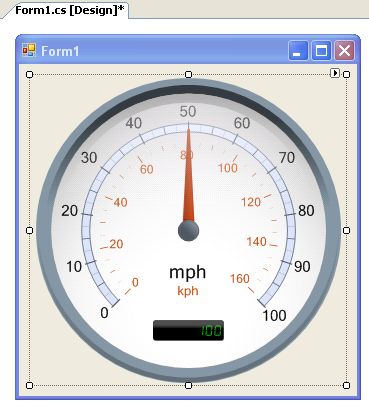Viewport: 369px width, 405px height.
Task: Select the Form1.cs [Design] tab
Action: (69, 10)
